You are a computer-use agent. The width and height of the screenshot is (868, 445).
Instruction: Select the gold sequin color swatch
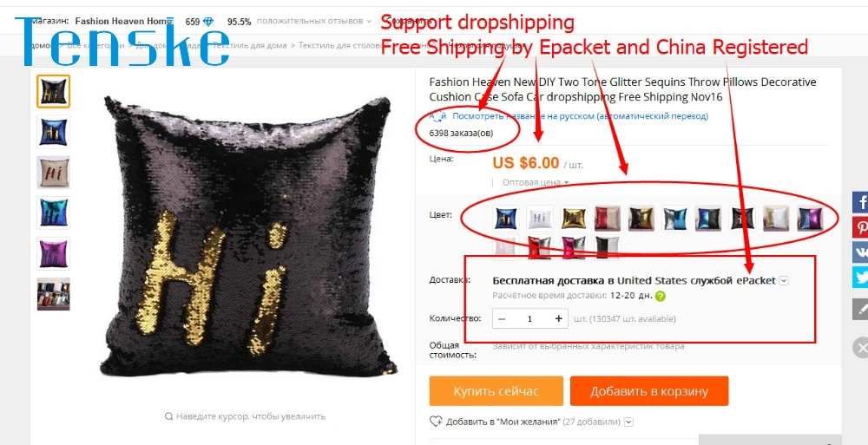point(574,218)
